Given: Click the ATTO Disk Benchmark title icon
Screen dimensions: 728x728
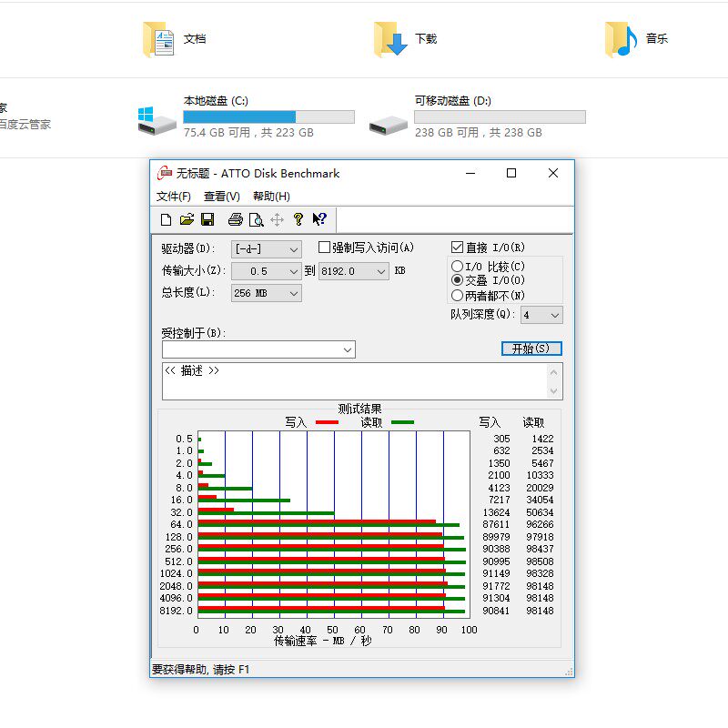Looking at the screenshot, I should click(x=165, y=173).
